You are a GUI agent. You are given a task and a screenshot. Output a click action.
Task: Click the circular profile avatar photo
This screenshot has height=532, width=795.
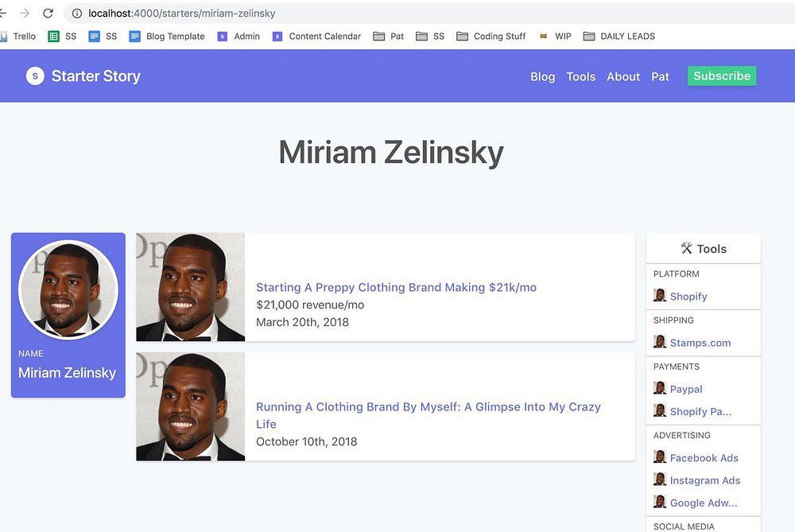tap(68, 290)
